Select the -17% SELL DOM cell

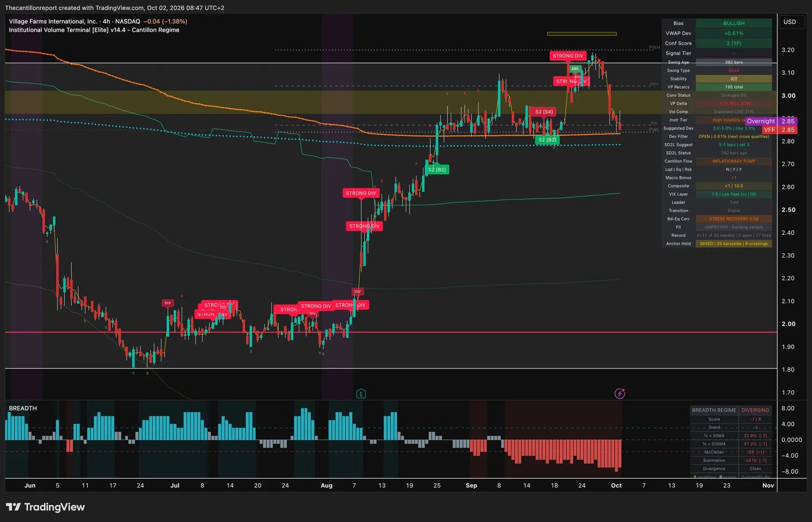[734, 103]
